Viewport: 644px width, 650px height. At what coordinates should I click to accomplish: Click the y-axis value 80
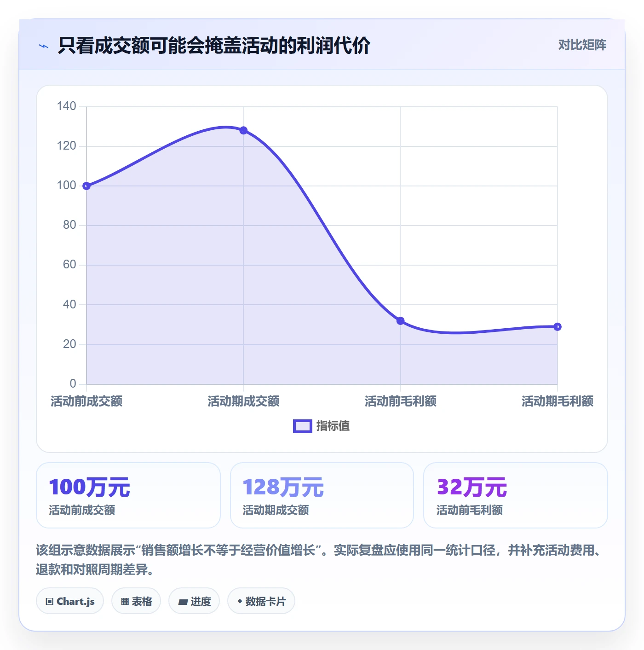point(69,225)
